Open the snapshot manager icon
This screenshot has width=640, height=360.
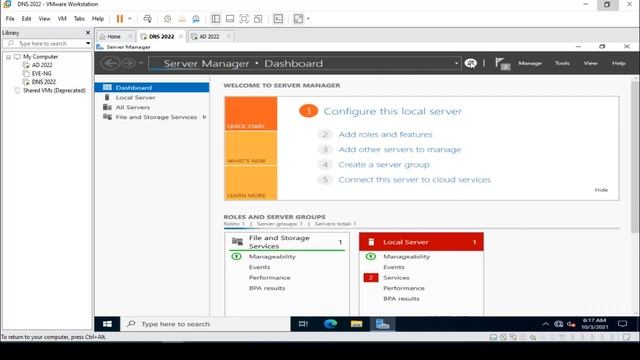tap(196, 19)
